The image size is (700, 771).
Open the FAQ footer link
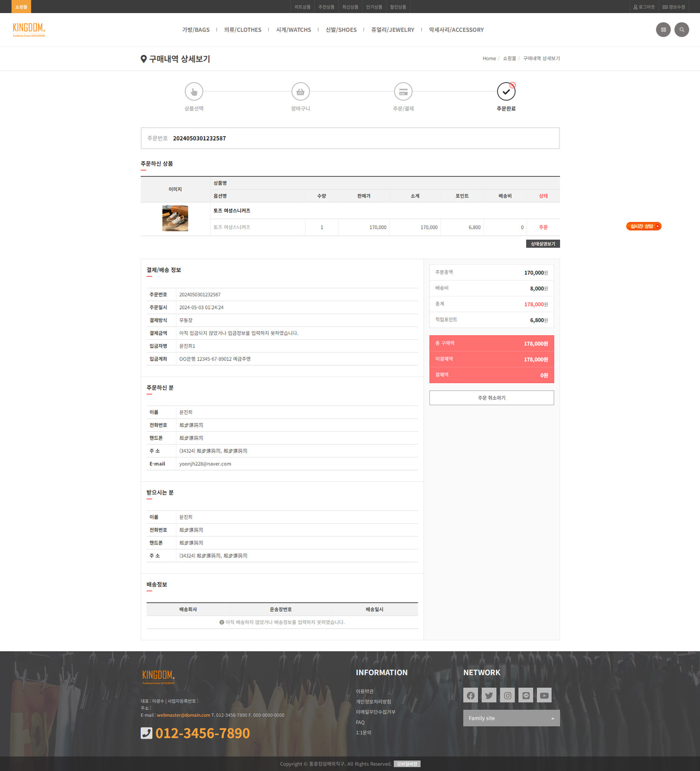[360, 722]
